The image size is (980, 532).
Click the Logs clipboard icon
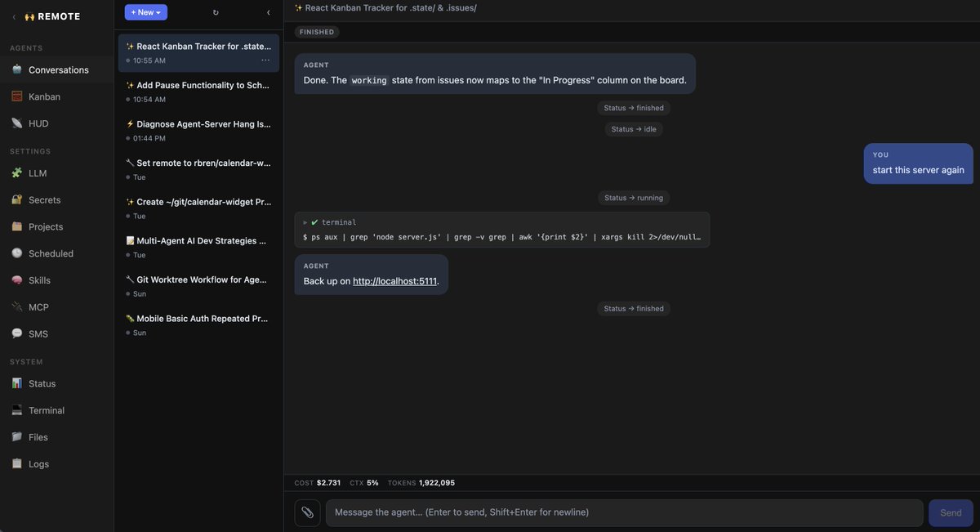coord(16,463)
